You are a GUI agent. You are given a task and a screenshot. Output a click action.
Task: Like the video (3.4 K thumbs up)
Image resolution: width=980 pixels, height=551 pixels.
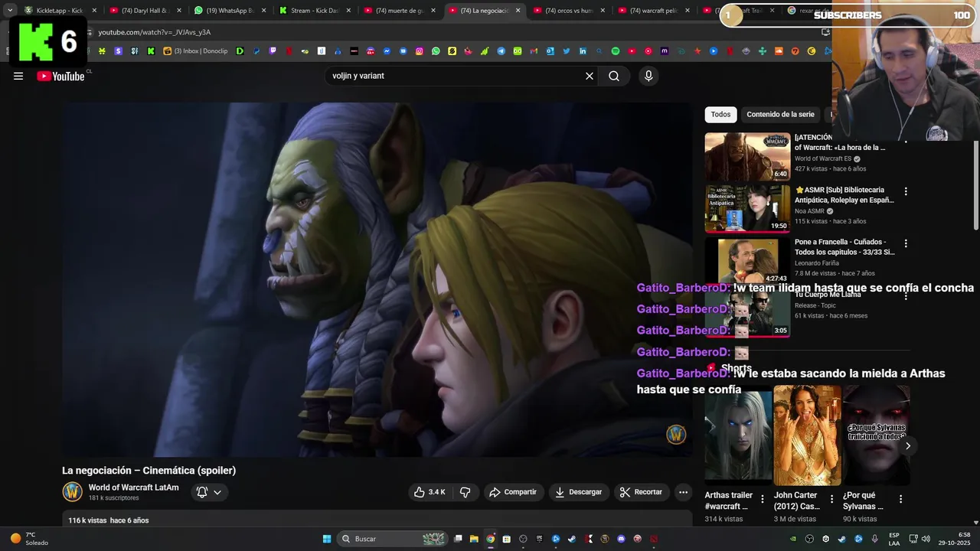[x=430, y=492]
